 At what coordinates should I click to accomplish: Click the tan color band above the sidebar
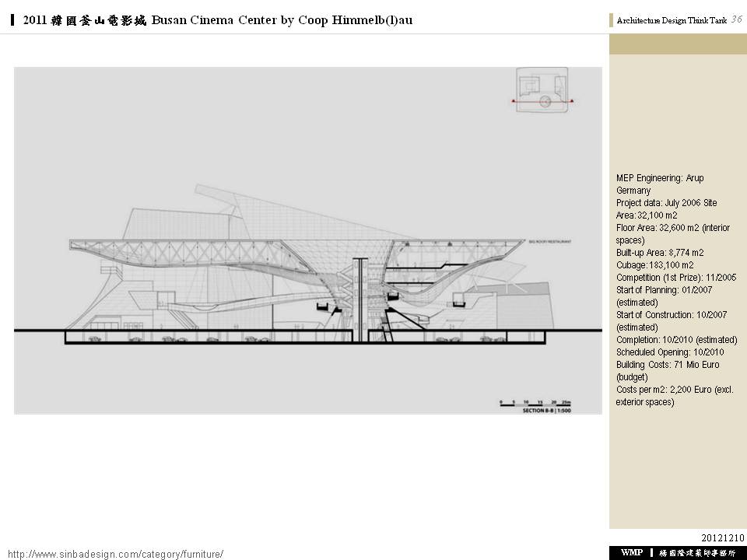[678, 44]
